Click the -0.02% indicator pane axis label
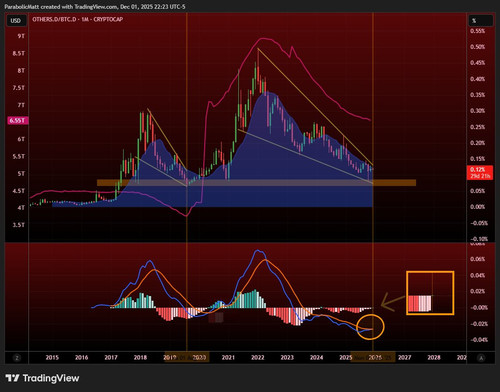Image resolution: width=500 pixels, height=392 pixels. 479,324
